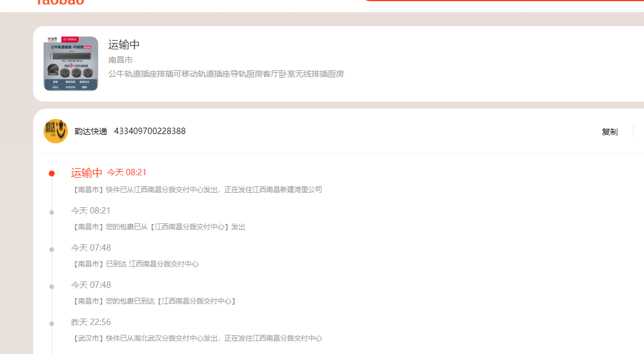Viewport: 644px width, 354px height.
Task: Copy the tracking number with 复制
Action: 610,132
